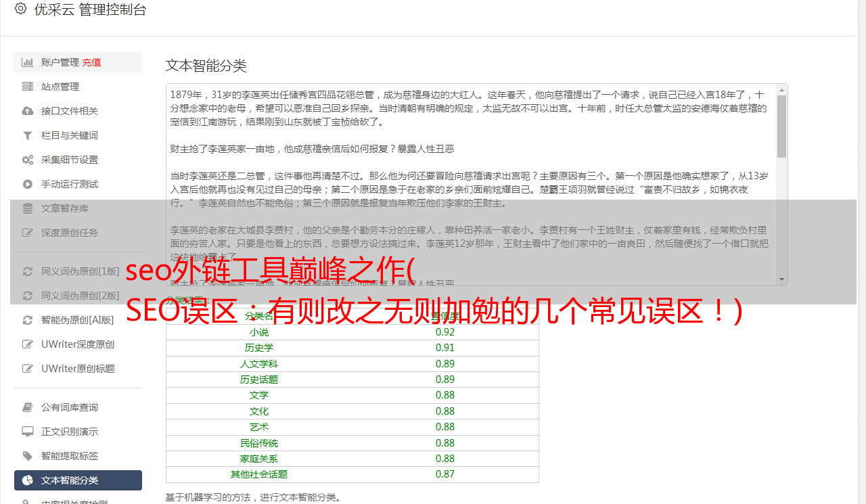866x504 pixels.
Task: Select the active 文本智能分类 menu item
Action: (x=78, y=480)
